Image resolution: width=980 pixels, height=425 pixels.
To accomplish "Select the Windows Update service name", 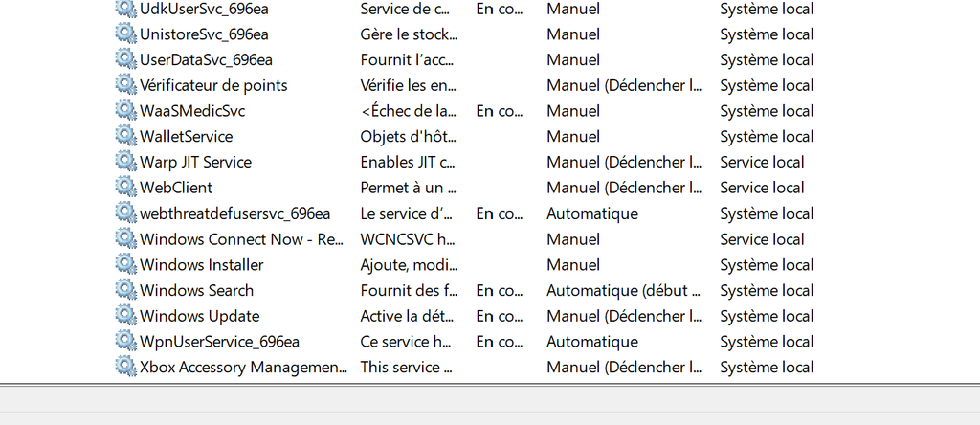I will 199,316.
